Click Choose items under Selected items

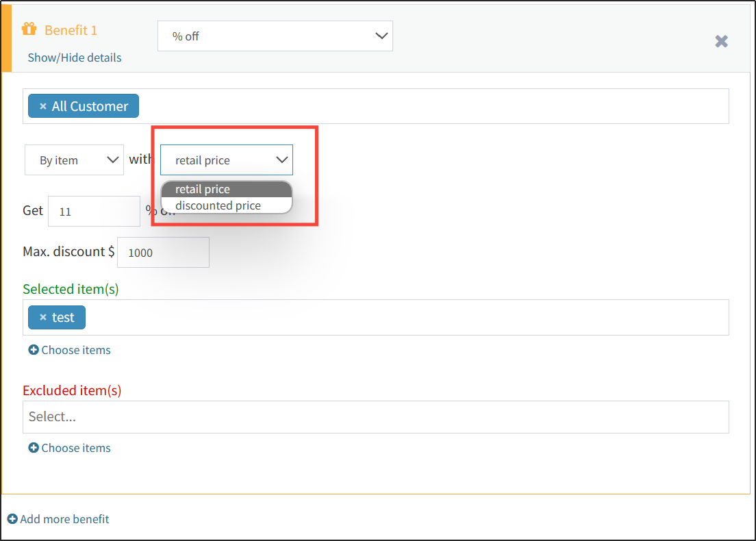pos(75,350)
